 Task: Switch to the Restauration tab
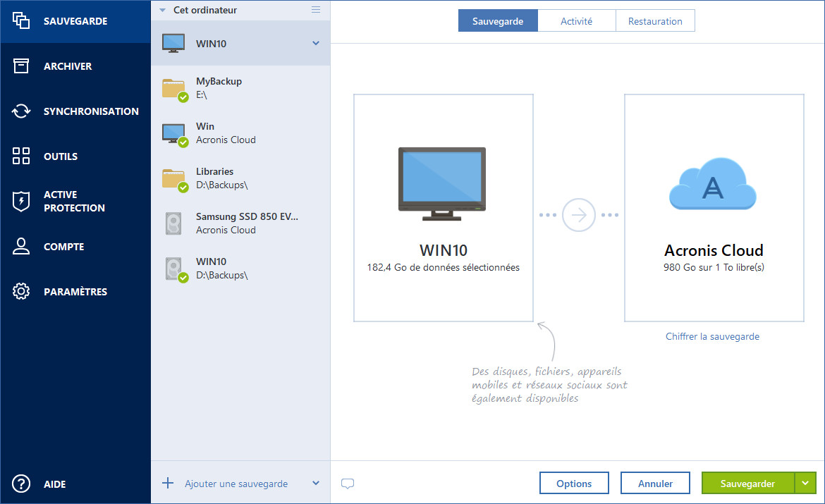click(x=655, y=21)
